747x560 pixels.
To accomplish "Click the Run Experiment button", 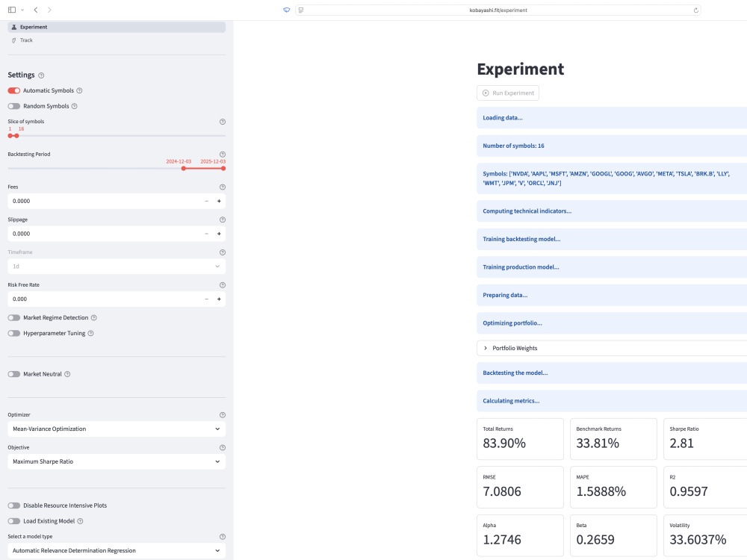I will pyautogui.click(x=508, y=93).
